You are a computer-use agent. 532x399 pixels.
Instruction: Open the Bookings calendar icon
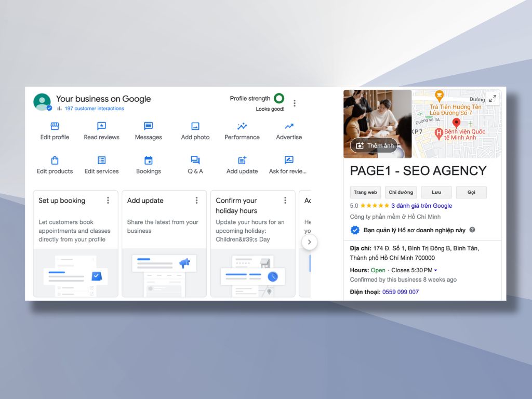click(x=149, y=160)
